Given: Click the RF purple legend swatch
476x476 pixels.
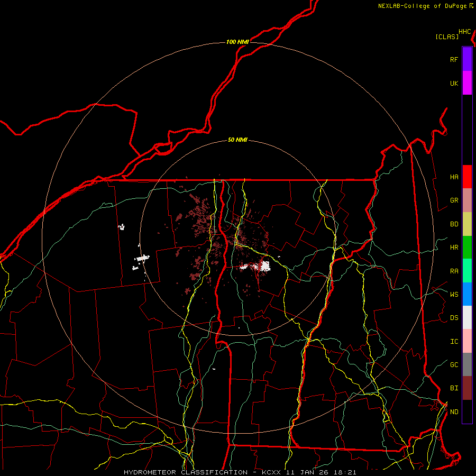Looking at the screenshot, I should tap(467, 59).
